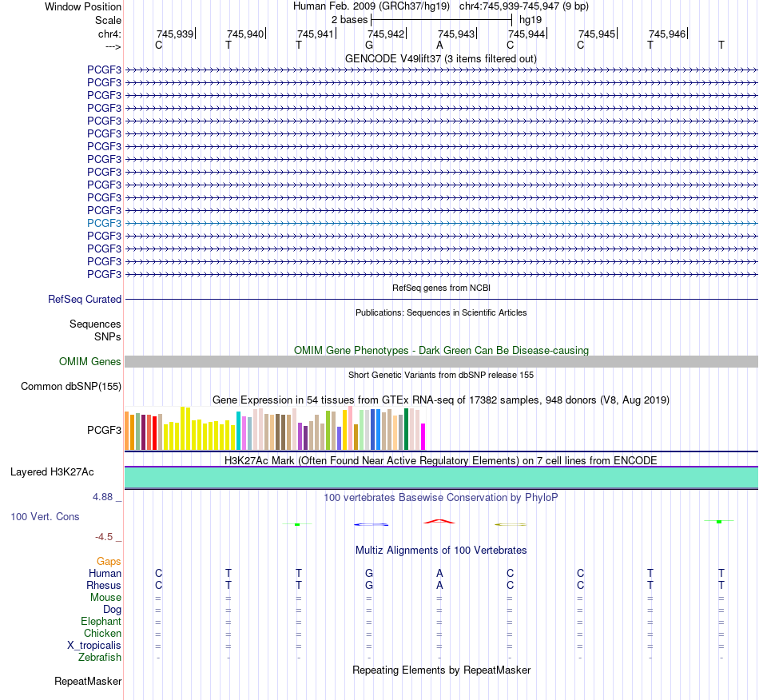
Task: Click the chr4 745,943 ruler position
Action: click(x=456, y=34)
